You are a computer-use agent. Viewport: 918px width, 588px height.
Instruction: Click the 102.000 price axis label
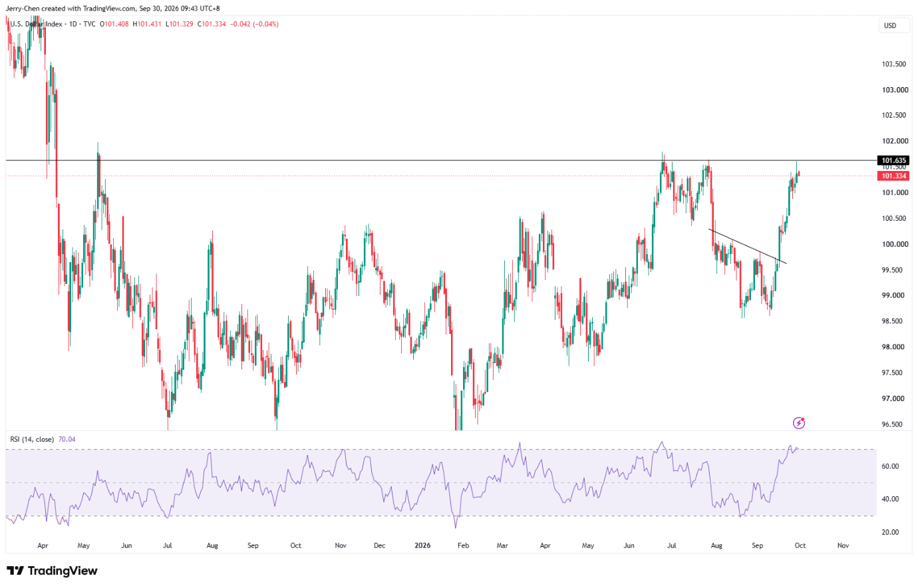click(x=895, y=141)
